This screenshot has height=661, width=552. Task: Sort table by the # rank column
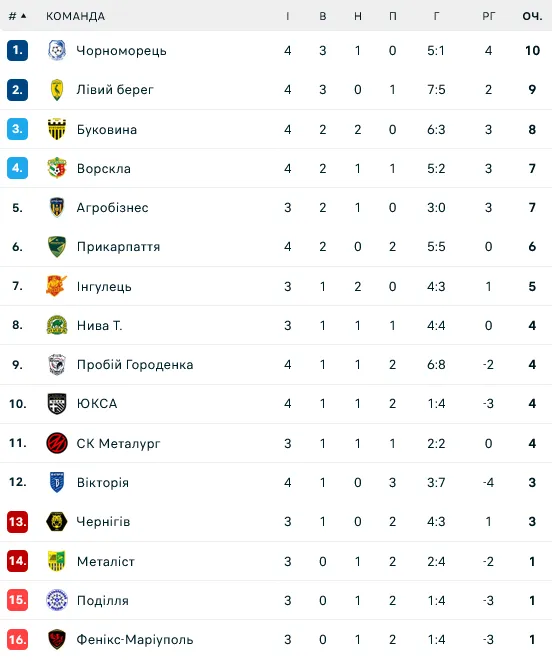[x=17, y=16]
